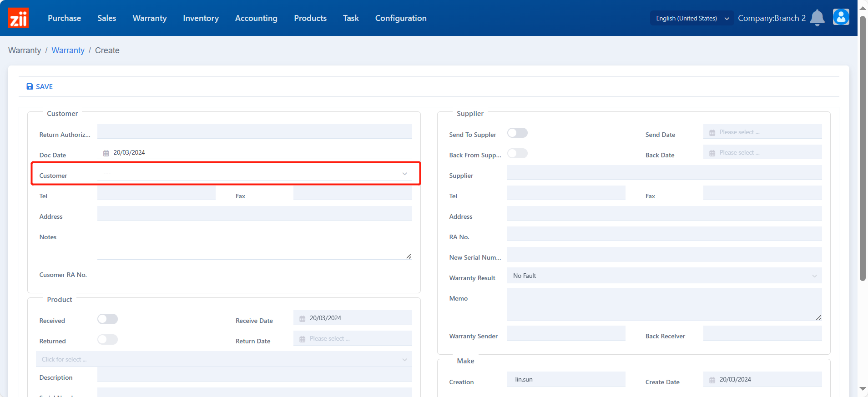
Task: Click the Back Date picker field
Action: [762, 152]
